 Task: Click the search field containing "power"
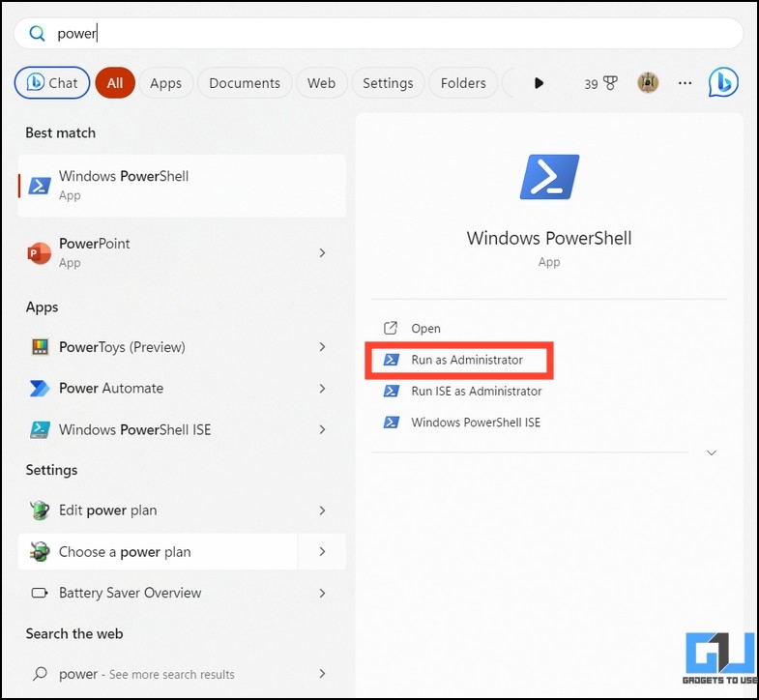(x=378, y=34)
